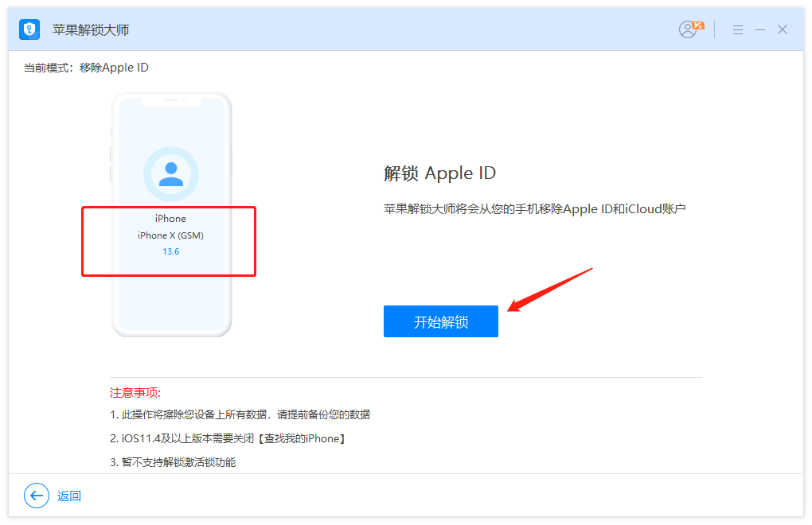
Task: Click the device name 'iPhone' label
Action: point(170,218)
